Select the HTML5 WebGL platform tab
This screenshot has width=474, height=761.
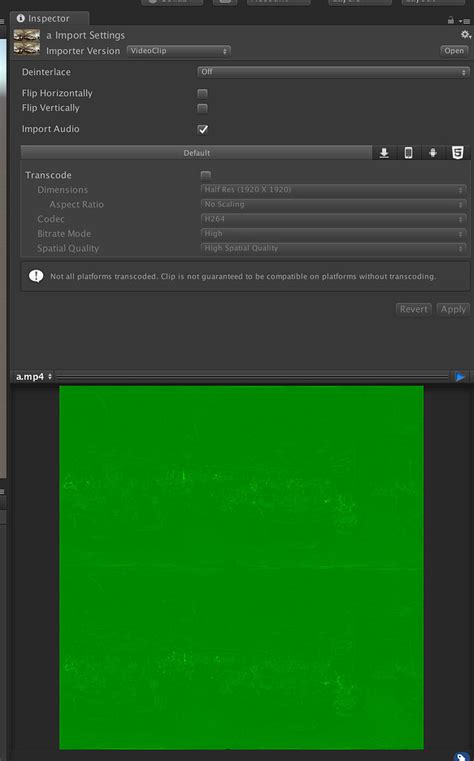458,153
